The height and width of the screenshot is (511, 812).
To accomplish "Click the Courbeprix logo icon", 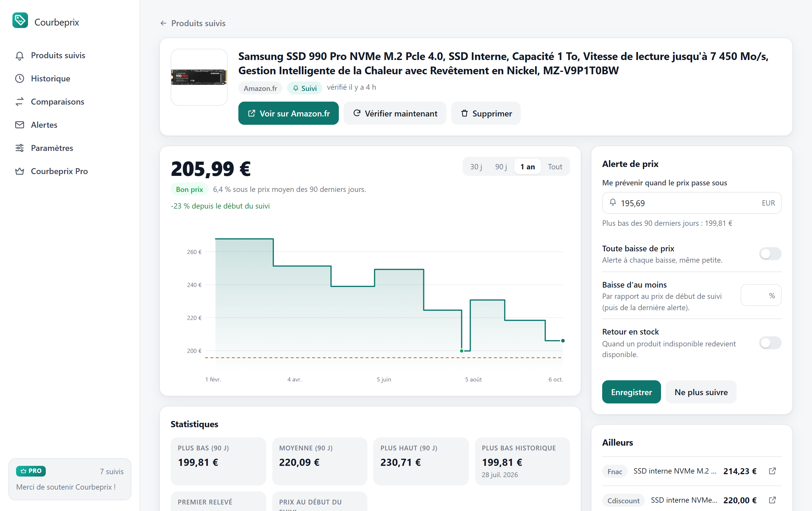I will coord(20,20).
